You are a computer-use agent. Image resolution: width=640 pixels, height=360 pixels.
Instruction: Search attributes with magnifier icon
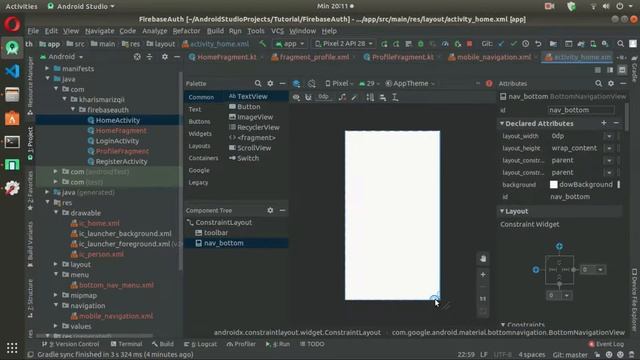598,83
